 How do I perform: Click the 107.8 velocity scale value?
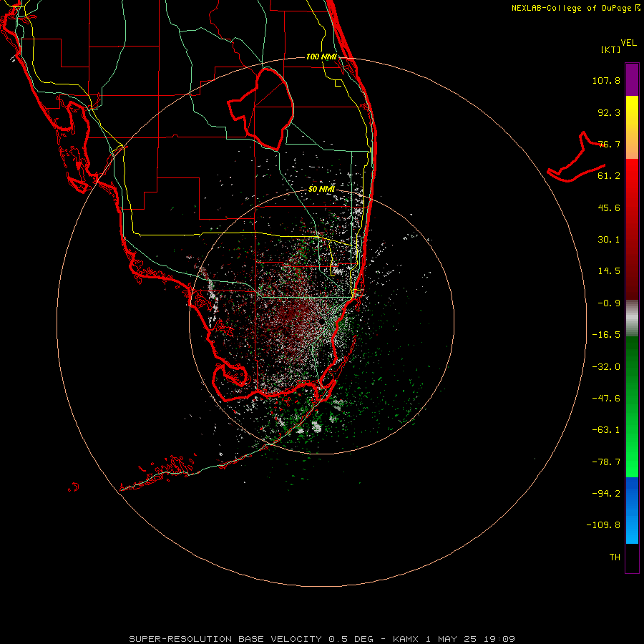[x=606, y=80]
